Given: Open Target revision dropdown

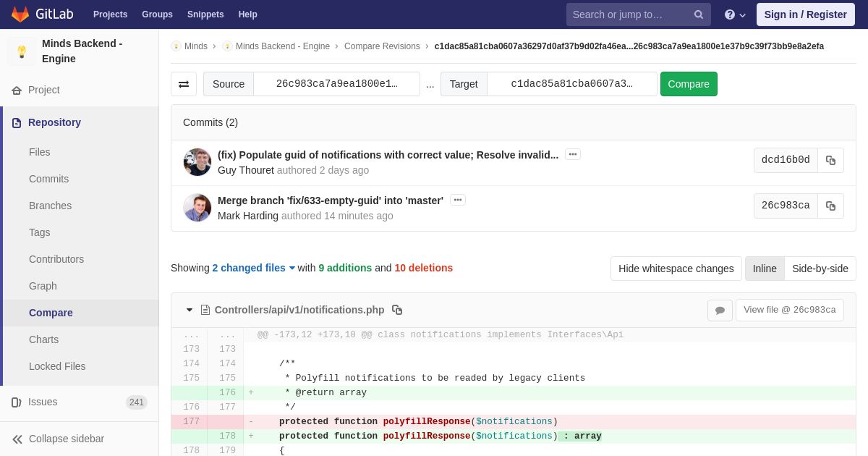Looking at the screenshot, I should 571,84.
